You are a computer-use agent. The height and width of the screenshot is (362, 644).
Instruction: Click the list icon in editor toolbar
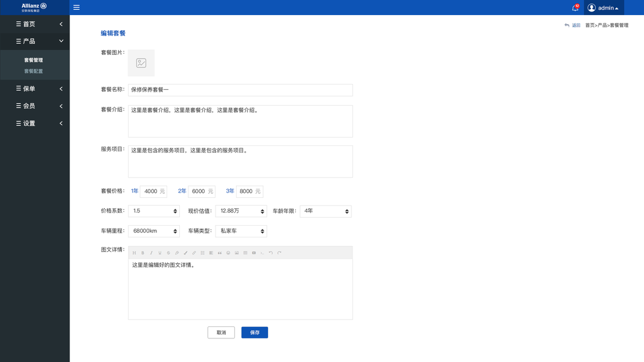coord(202,253)
